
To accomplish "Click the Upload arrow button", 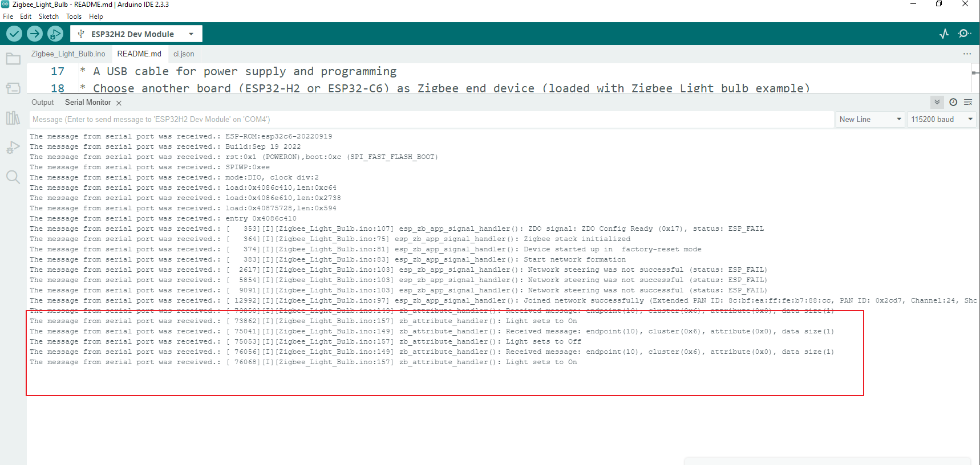I will tap(35, 34).
